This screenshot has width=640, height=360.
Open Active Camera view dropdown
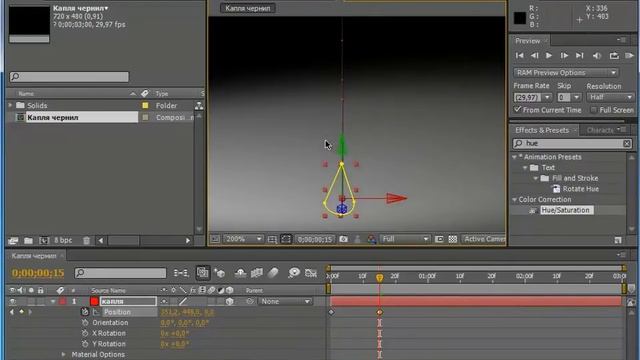click(x=484, y=239)
